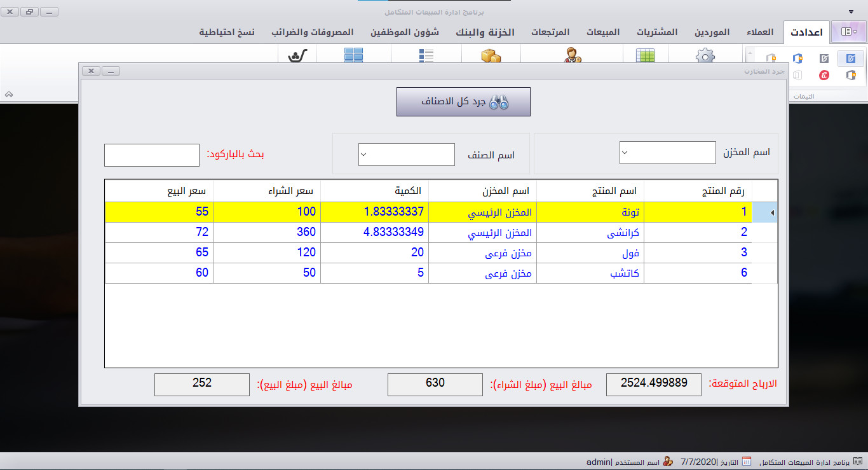
Task: Expand the layout switcher chevron near اعدادت tab
Action: coord(855,32)
